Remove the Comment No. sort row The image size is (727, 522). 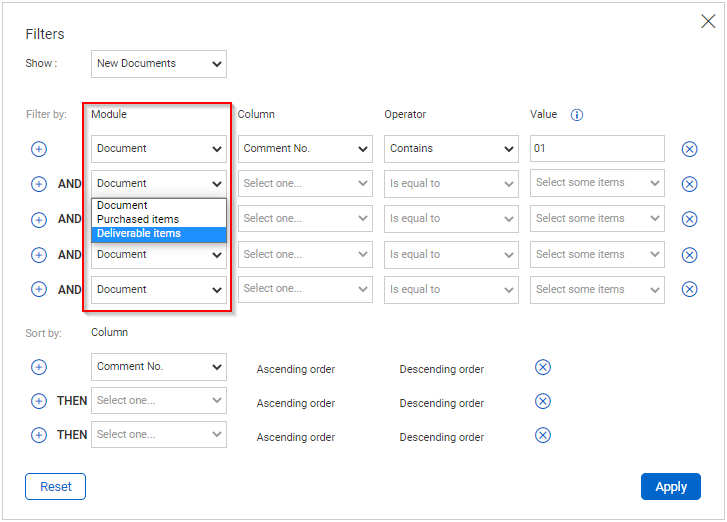click(x=543, y=367)
